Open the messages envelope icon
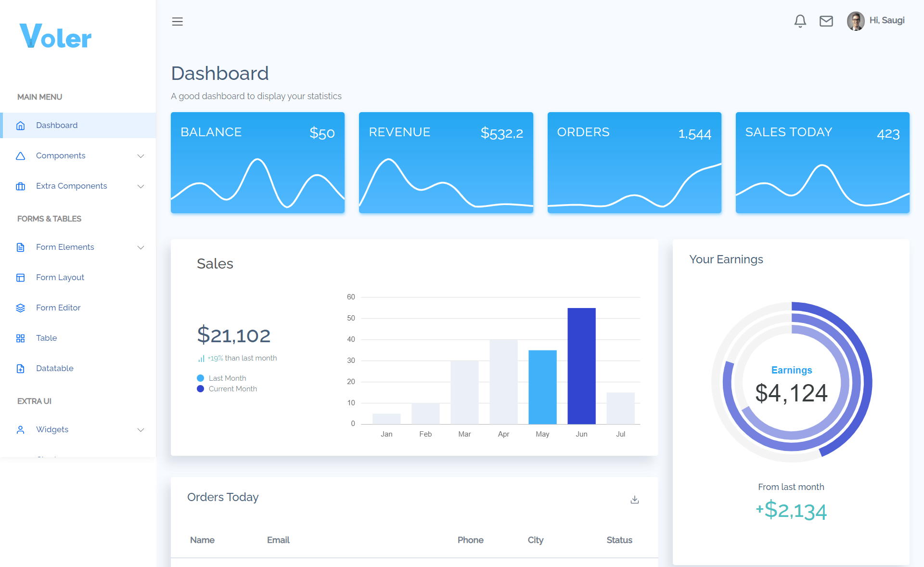Screen dimensions: 924x567 click(826, 21)
